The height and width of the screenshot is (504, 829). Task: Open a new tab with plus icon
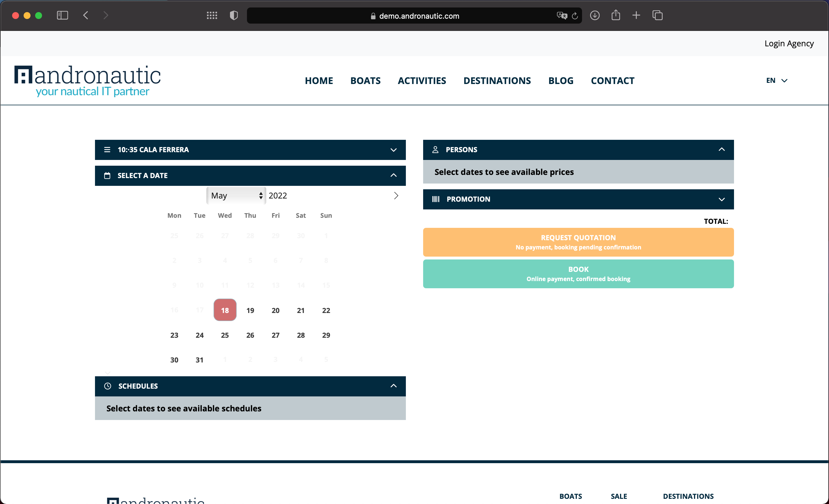click(636, 16)
